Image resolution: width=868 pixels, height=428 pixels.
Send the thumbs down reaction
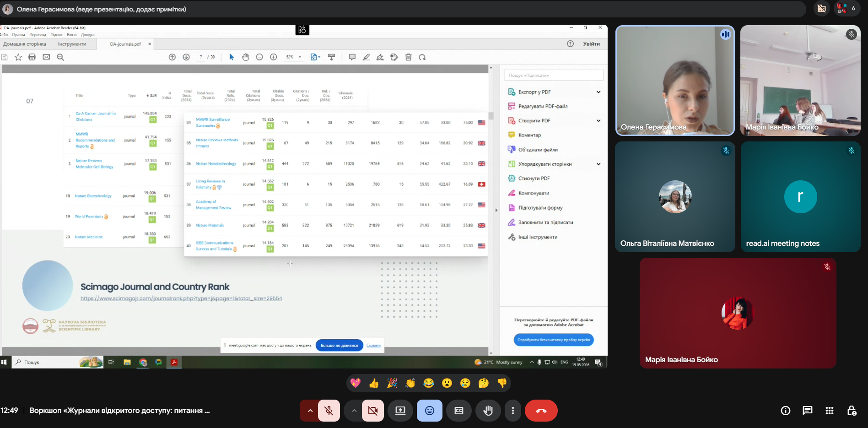point(502,383)
